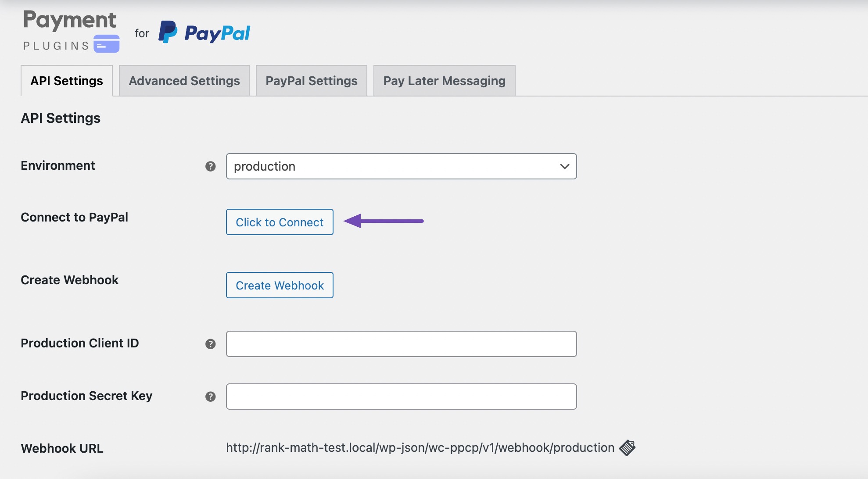Select the API Settings tab
This screenshot has height=479, width=868.
(67, 80)
